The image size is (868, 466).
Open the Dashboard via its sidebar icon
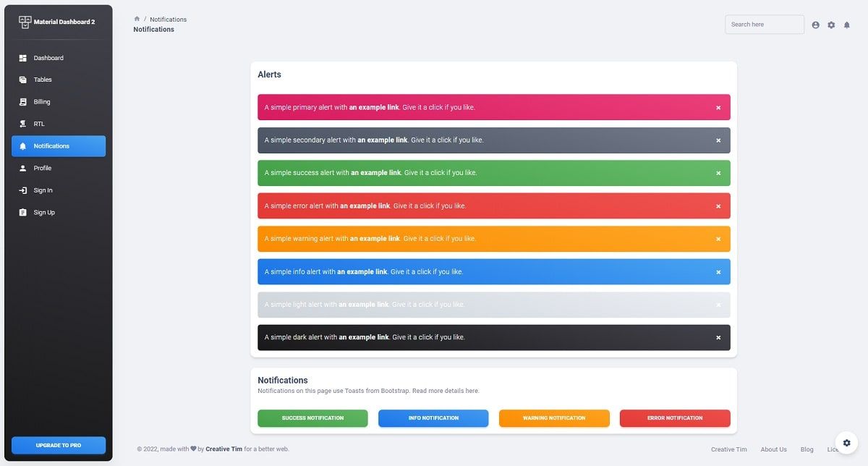click(24, 58)
